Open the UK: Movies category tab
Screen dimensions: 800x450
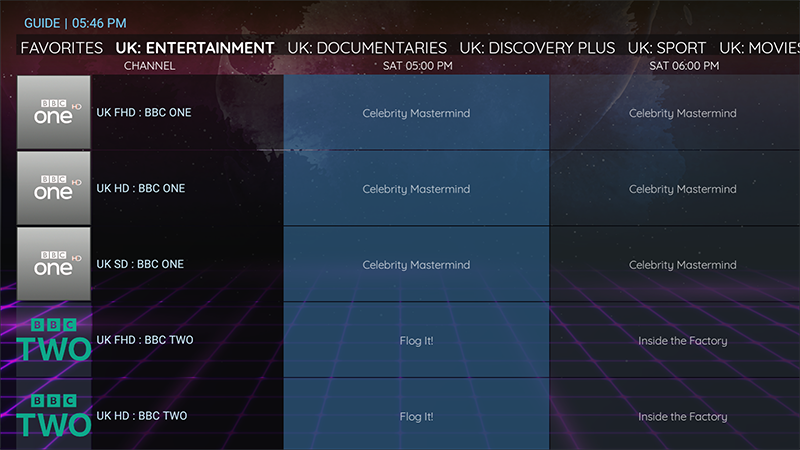point(759,48)
